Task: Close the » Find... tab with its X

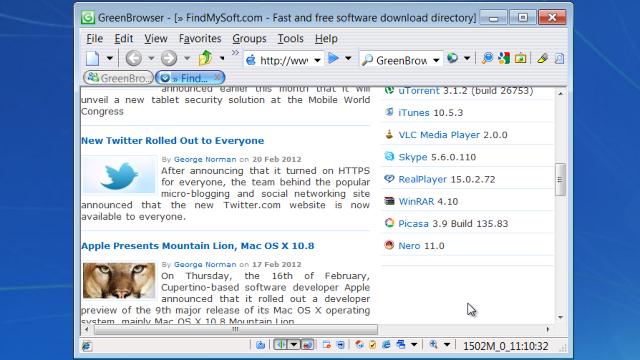Action: point(218,77)
